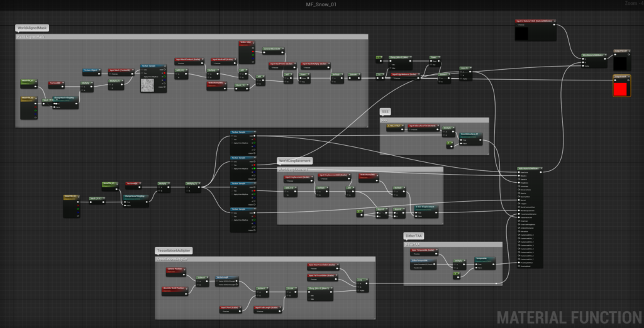The width and height of the screenshot is (644, 328).
Task: Click the MF_Snow_01 graph title tab
Action: pos(321,4)
